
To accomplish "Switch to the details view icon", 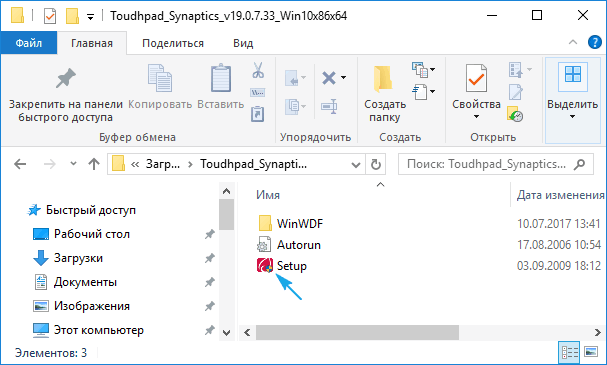I will [x=569, y=352].
